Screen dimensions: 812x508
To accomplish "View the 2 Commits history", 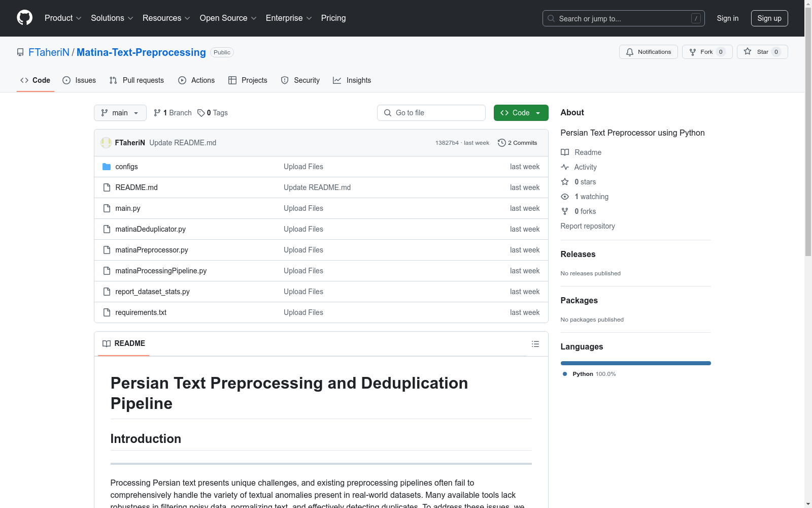I will (518, 143).
